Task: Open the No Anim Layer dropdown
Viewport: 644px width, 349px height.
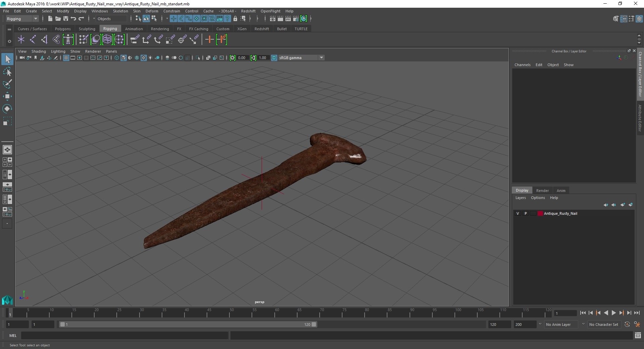Action: pos(561,325)
